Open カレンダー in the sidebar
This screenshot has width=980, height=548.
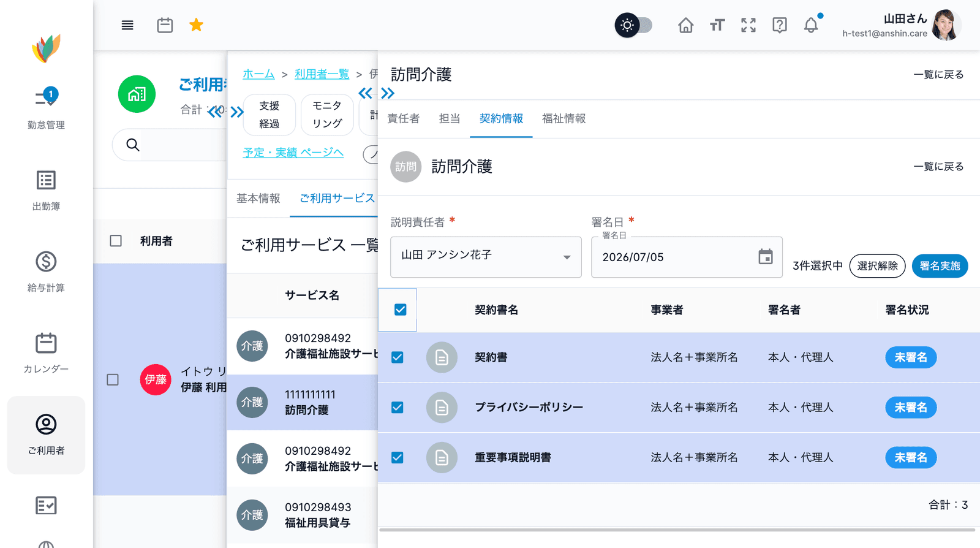click(x=46, y=353)
